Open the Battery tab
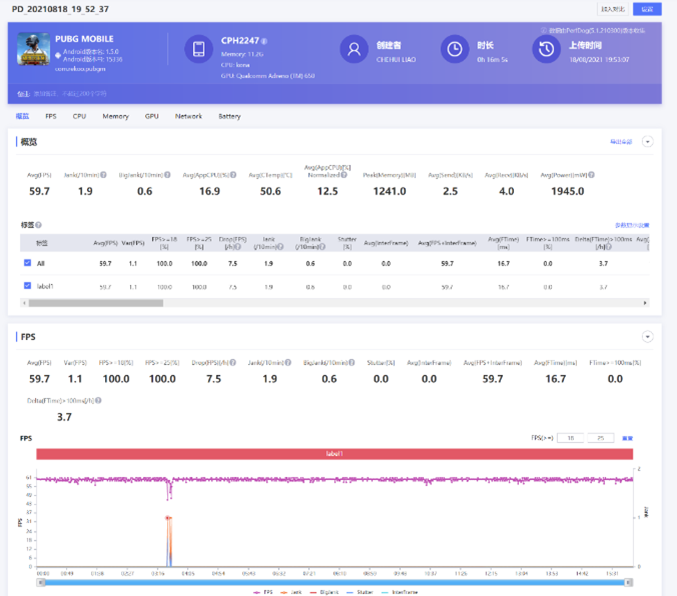Screen dimensions: 677x596 pyautogui.click(x=229, y=116)
